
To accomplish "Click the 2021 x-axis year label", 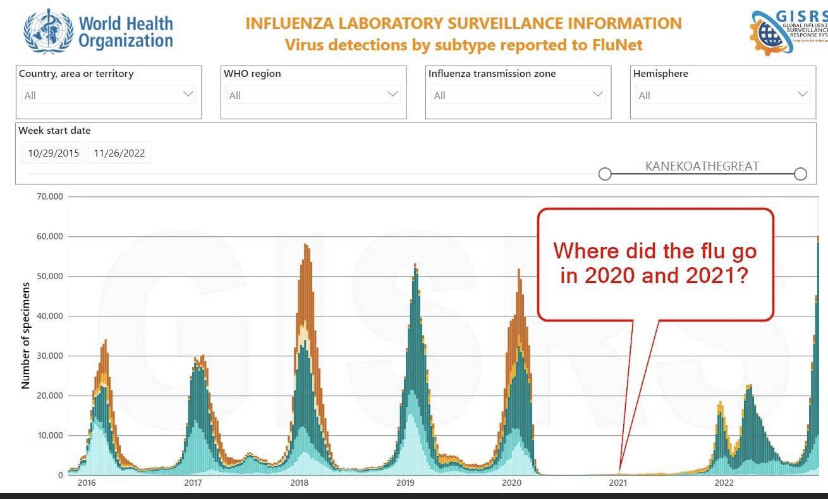I will pyautogui.click(x=618, y=483).
